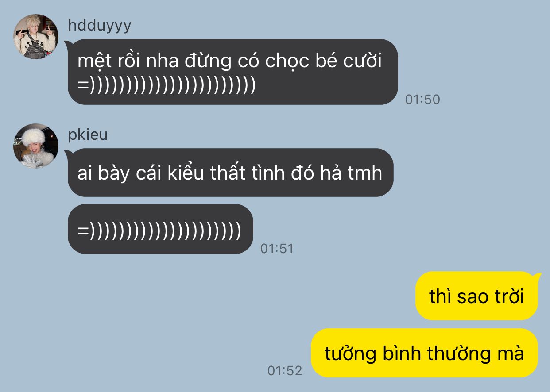Tap the hdduyyy username label
The height and width of the screenshot is (392, 550).
[x=100, y=25]
